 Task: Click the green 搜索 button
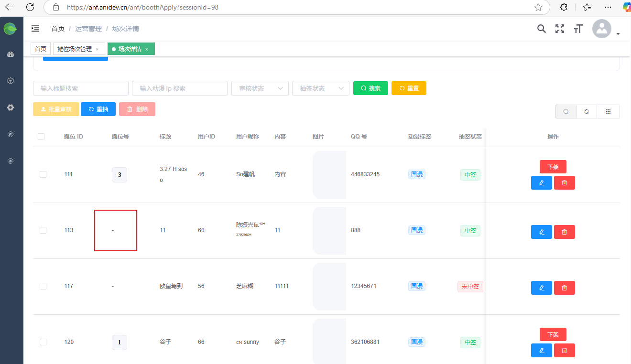[x=370, y=88]
